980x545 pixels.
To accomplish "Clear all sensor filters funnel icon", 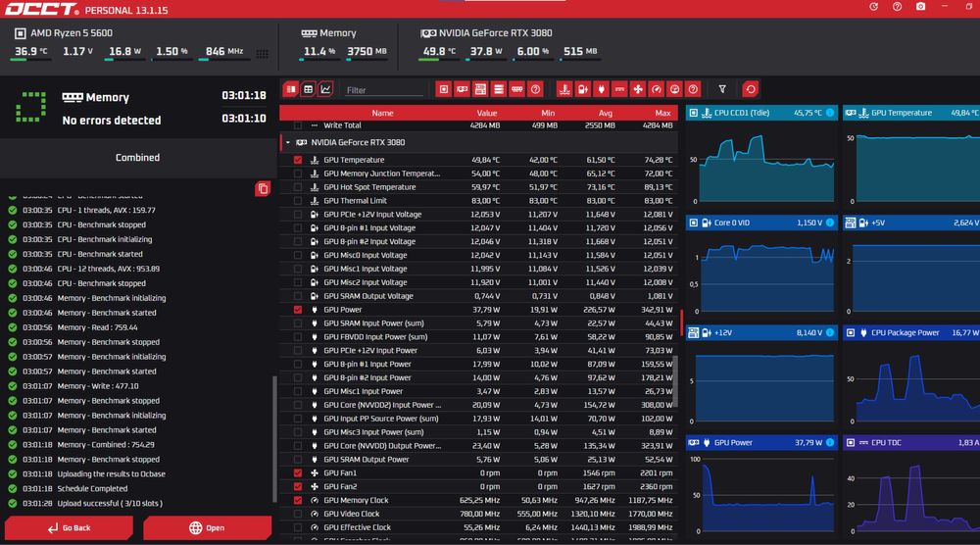I will click(722, 89).
